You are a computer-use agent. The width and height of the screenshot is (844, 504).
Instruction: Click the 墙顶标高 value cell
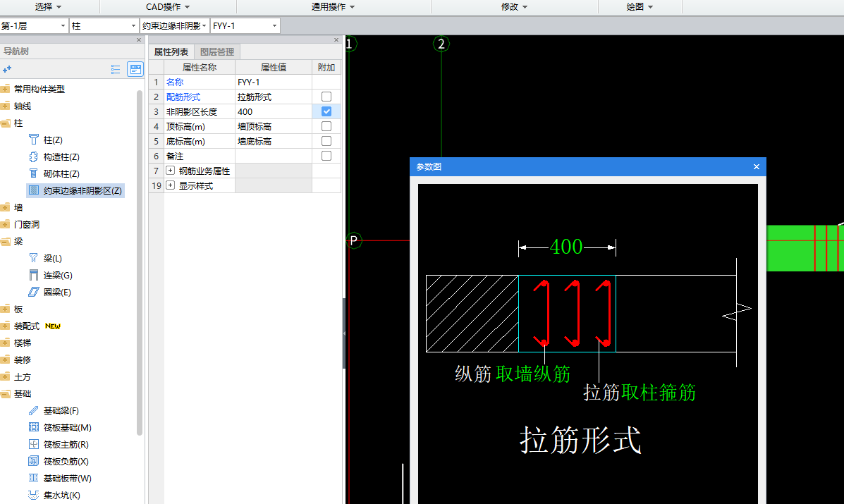point(274,126)
